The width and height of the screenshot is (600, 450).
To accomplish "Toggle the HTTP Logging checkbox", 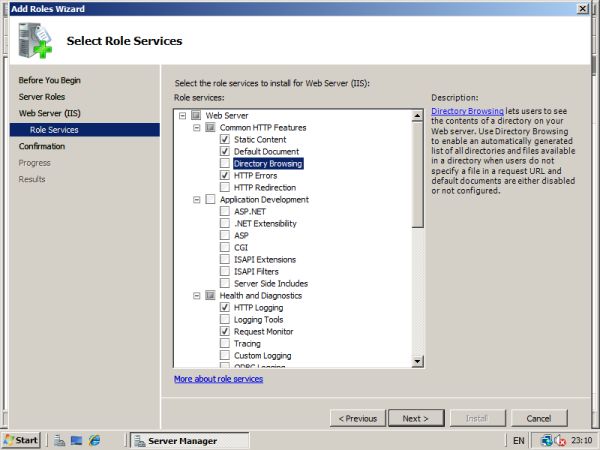I will (225, 307).
